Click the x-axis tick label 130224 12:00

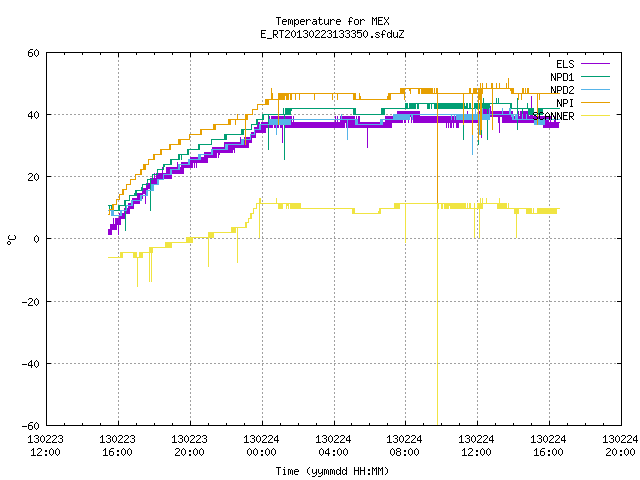[x=477, y=446]
